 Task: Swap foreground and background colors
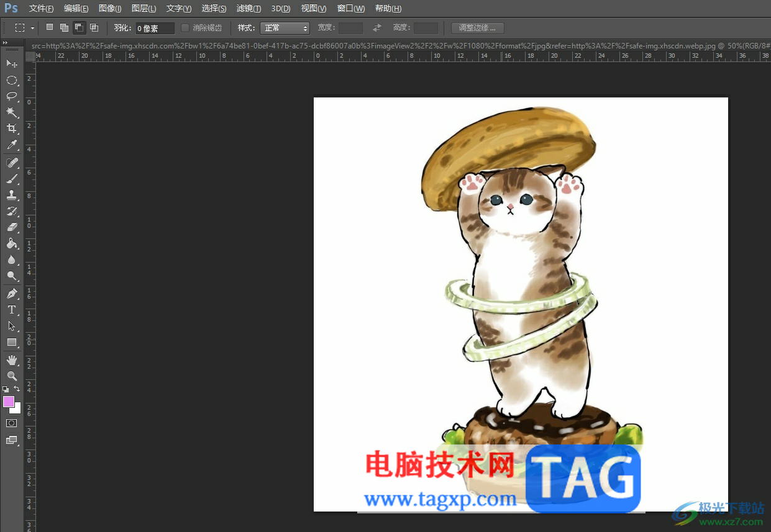[x=17, y=389]
